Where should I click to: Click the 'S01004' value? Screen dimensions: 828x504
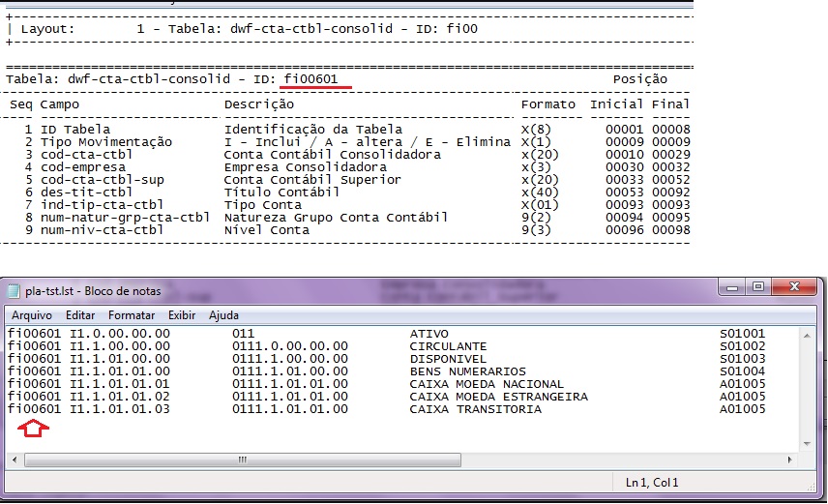coord(743,371)
